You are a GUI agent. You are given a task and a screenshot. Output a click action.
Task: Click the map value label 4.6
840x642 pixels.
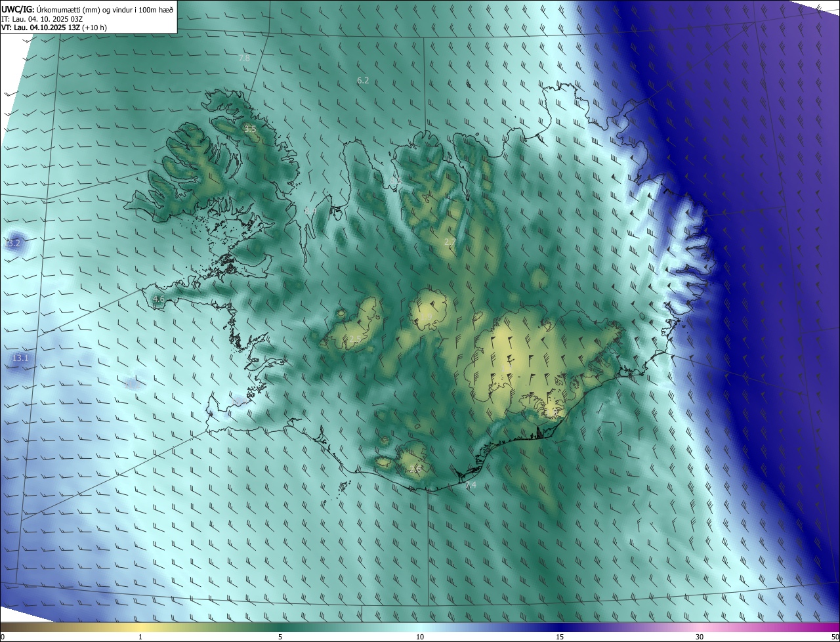[x=158, y=299]
